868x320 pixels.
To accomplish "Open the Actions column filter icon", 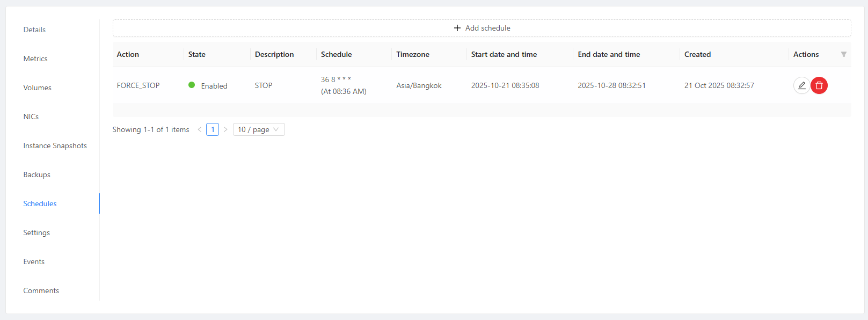I will coord(843,54).
